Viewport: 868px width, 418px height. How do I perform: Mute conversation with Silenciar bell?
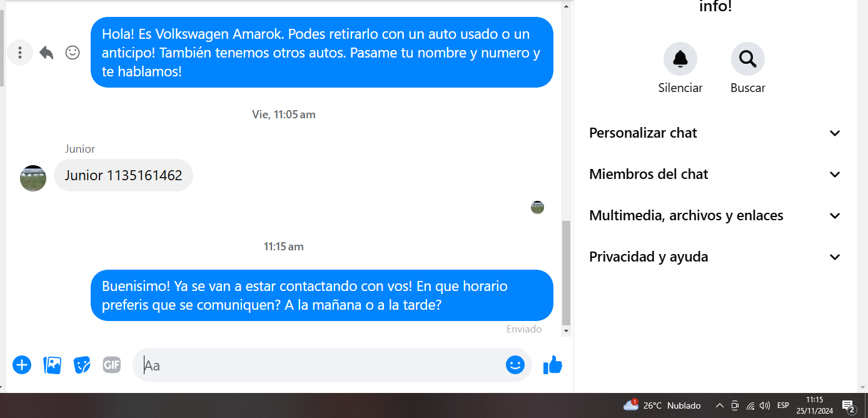(680, 59)
